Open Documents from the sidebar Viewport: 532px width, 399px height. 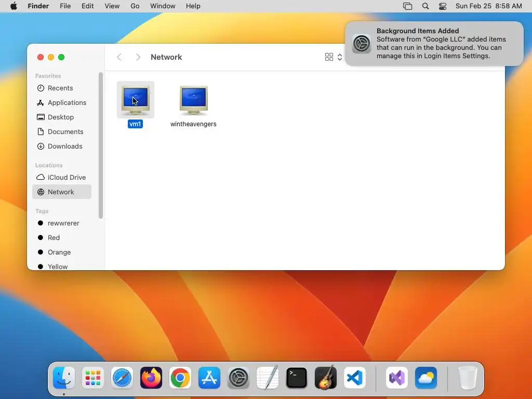tap(62, 131)
